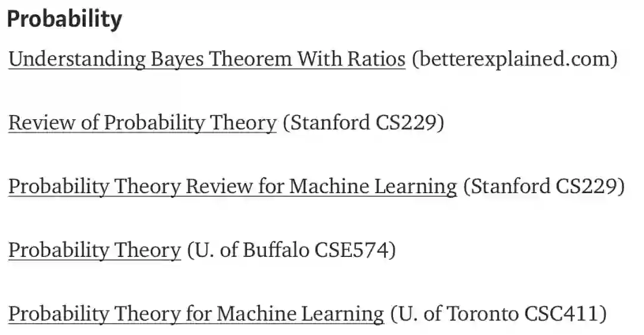Click Stanford CS229 beside Probability Theory Review link
The width and height of the screenshot is (644, 335).
pos(544,187)
